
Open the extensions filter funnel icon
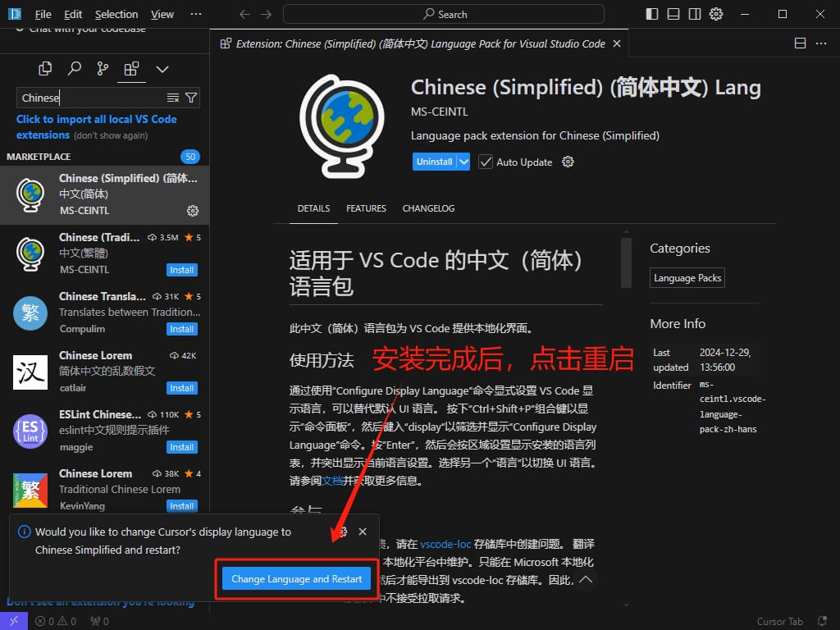tap(190, 98)
